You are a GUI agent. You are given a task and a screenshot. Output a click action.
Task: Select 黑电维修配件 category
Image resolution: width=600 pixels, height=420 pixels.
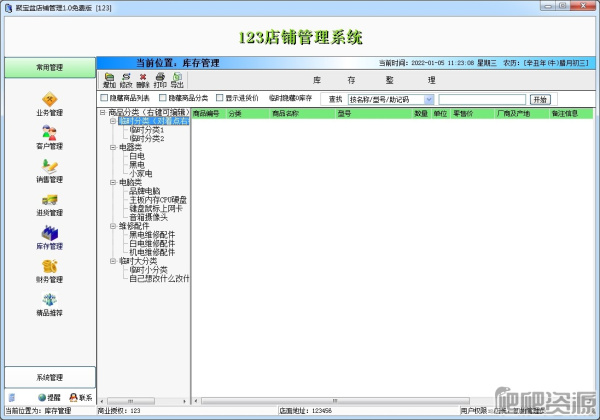(x=152, y=235)
